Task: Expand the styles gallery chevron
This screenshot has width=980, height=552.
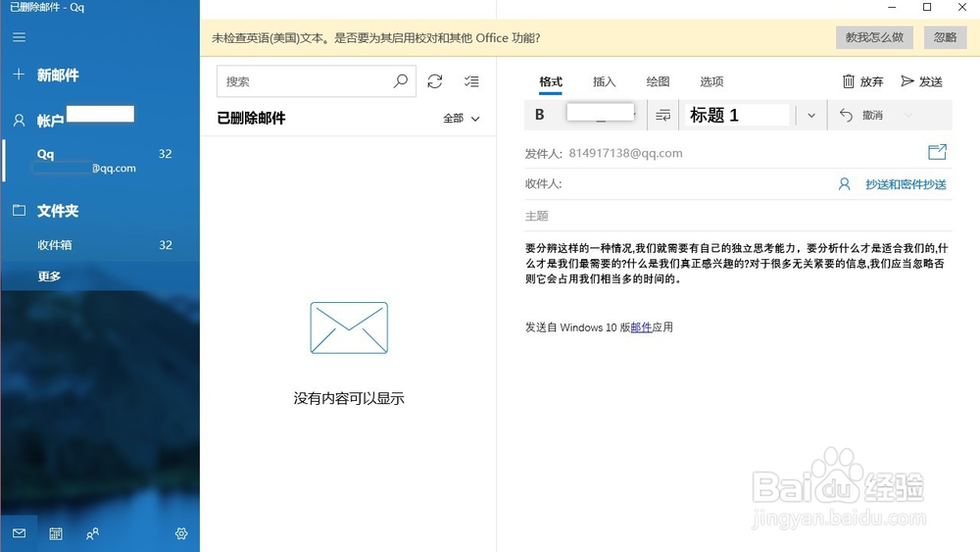Action: (811, 116)
